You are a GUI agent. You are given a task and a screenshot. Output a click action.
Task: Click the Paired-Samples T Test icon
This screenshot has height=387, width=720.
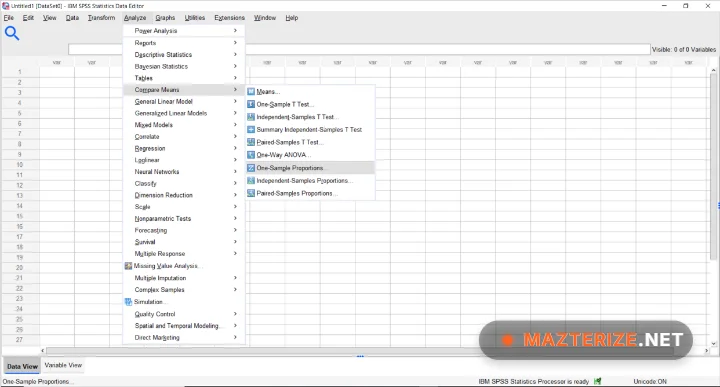pyautogui.click(x=251, y=142)
